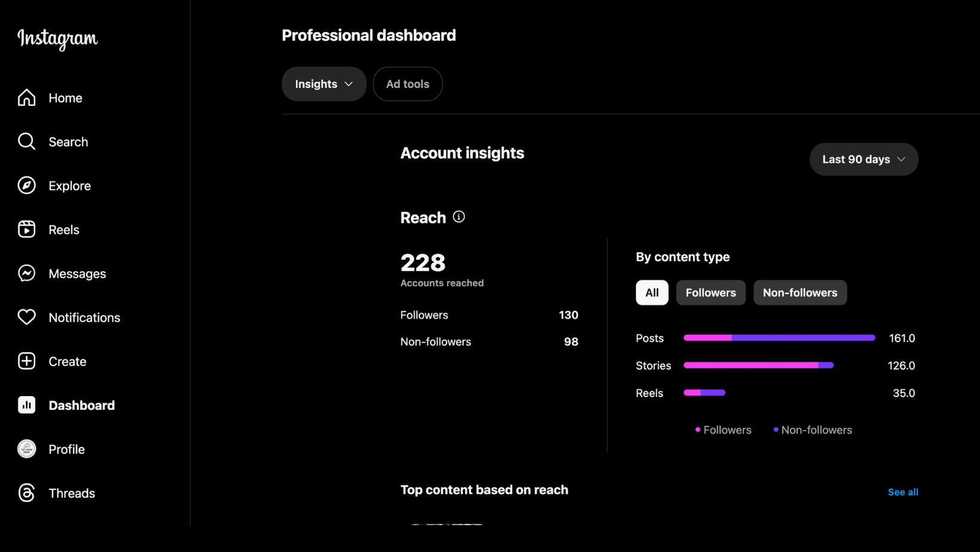Viewport: 980px width, 552px height.
Task: Select the All content filter
Action: coord(652,293)
